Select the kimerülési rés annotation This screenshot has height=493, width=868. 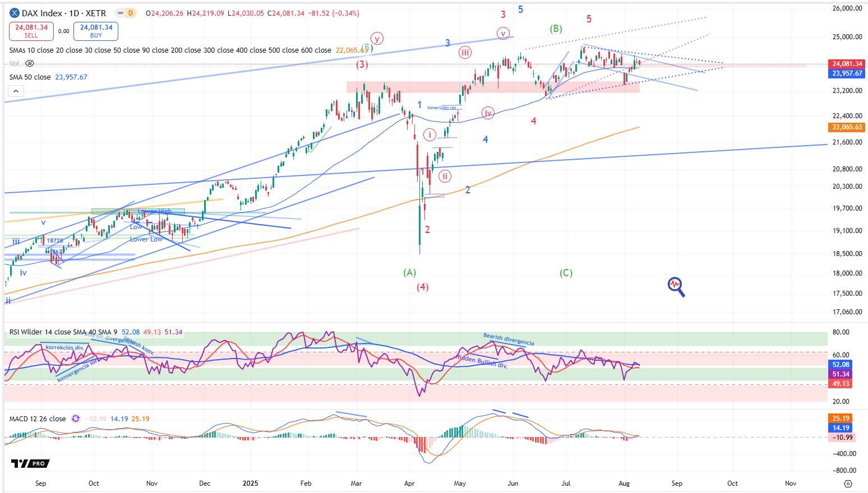coord(442,108)
